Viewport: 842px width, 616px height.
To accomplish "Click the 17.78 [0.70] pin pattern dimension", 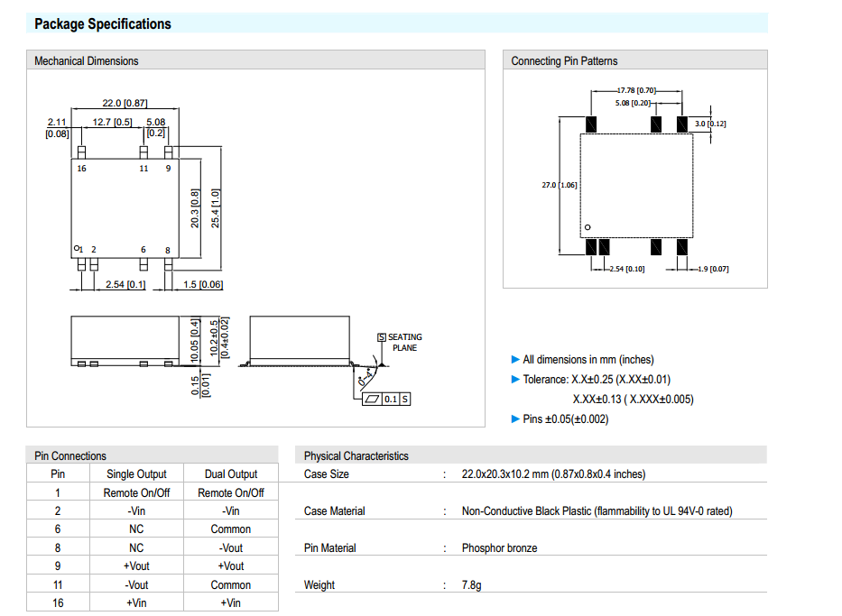I will [636, 90].
